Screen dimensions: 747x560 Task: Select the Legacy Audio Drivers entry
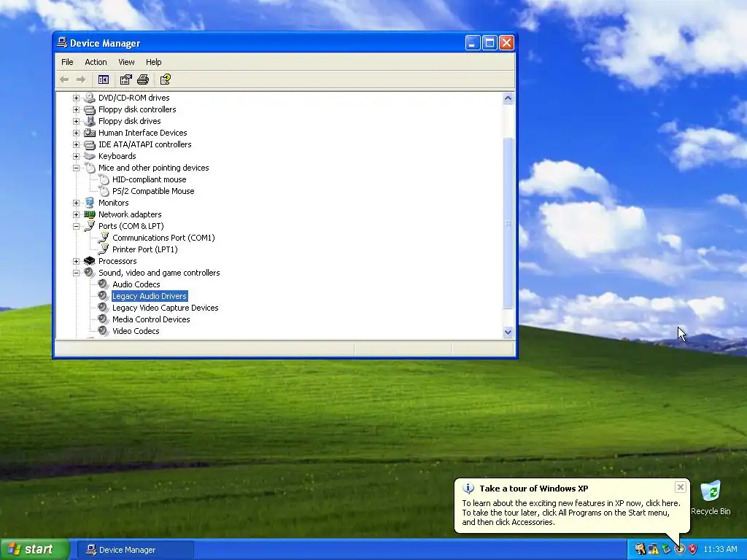click(x=150, y=296)
